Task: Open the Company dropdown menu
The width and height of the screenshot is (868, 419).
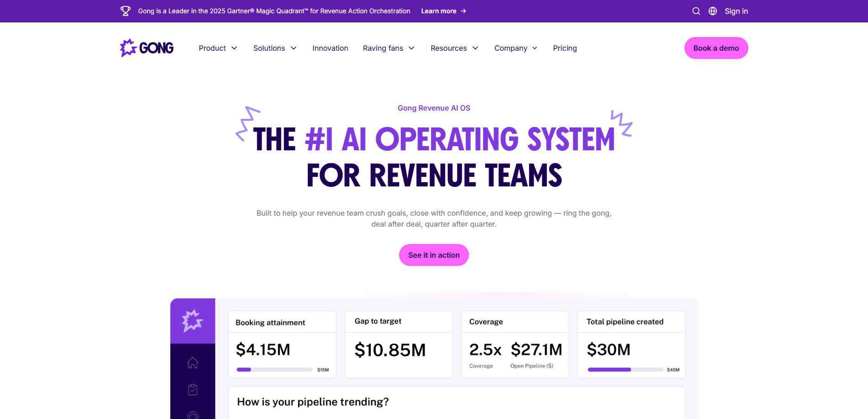Action: [515, 48]
